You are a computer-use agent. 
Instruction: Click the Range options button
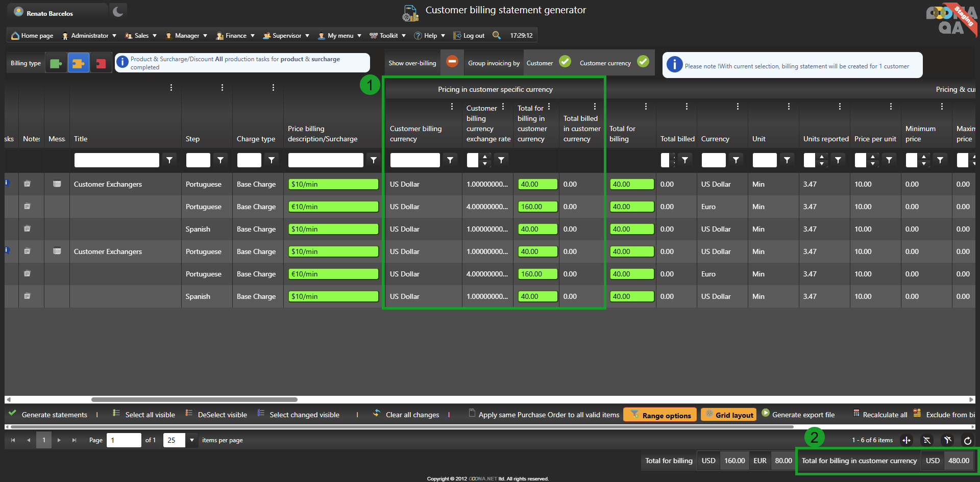[x=660, y=415]
